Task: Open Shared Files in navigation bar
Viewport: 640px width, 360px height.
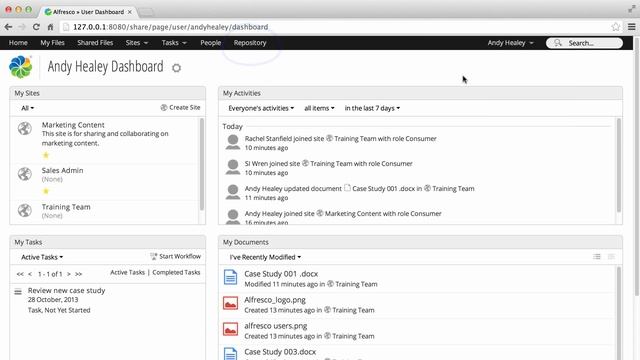Action: coord(95,42)
